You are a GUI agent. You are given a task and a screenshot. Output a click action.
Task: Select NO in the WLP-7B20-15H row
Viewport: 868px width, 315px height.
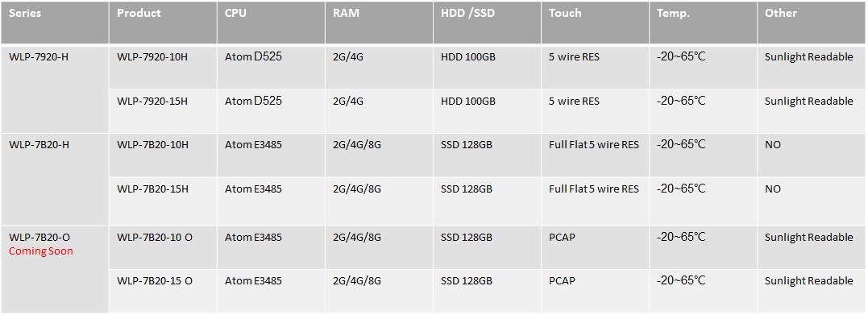tap(773, 189)
